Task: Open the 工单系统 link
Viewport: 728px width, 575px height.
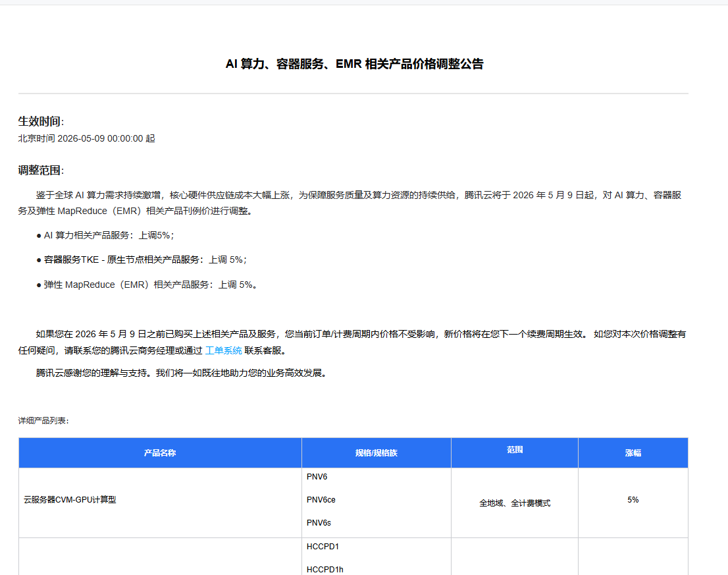Action: 223,350
